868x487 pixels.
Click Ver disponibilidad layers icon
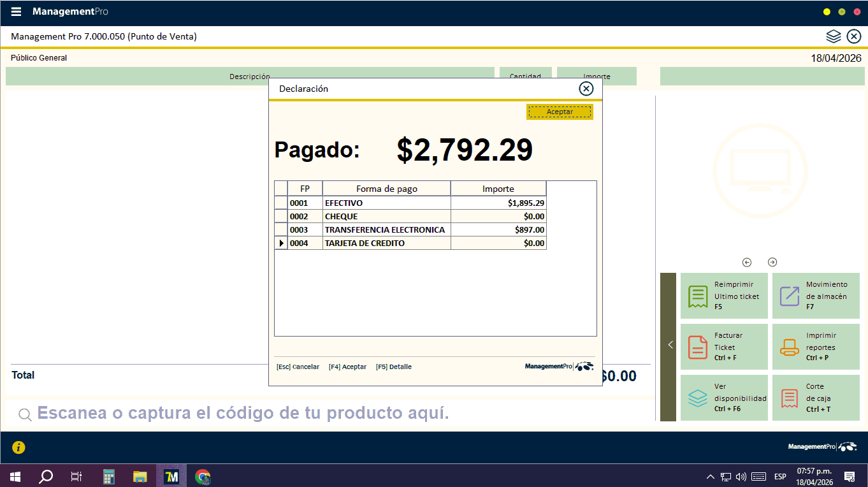point(698,398)
